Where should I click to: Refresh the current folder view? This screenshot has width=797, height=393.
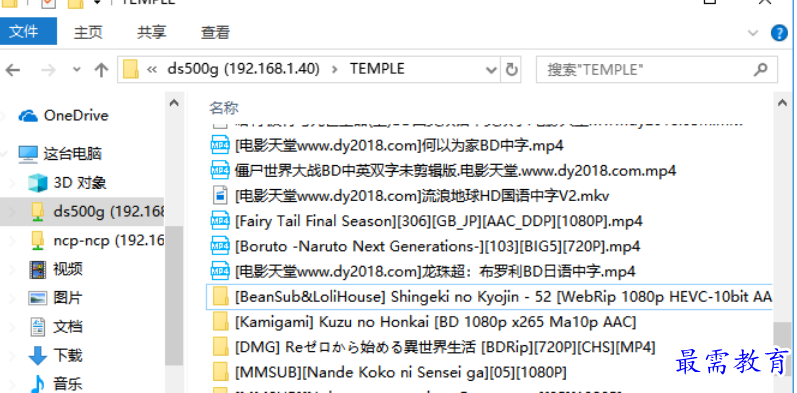coord(511,70)
